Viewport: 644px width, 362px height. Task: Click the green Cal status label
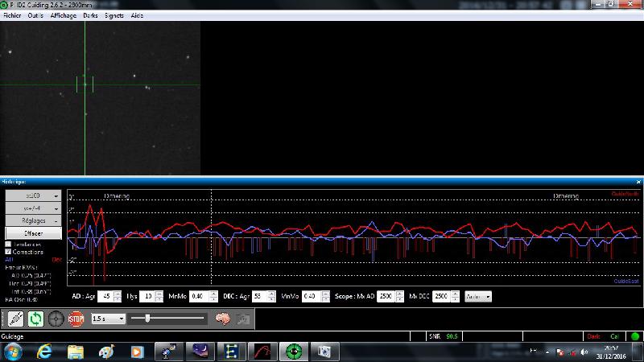614,336
